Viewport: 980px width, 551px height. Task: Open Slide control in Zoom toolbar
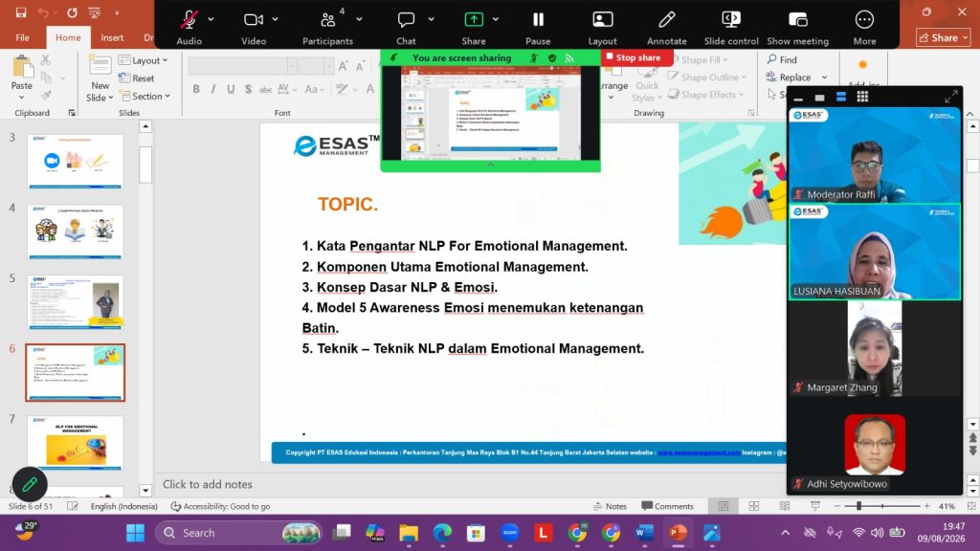pyautogui.click(x=731, y=27)
